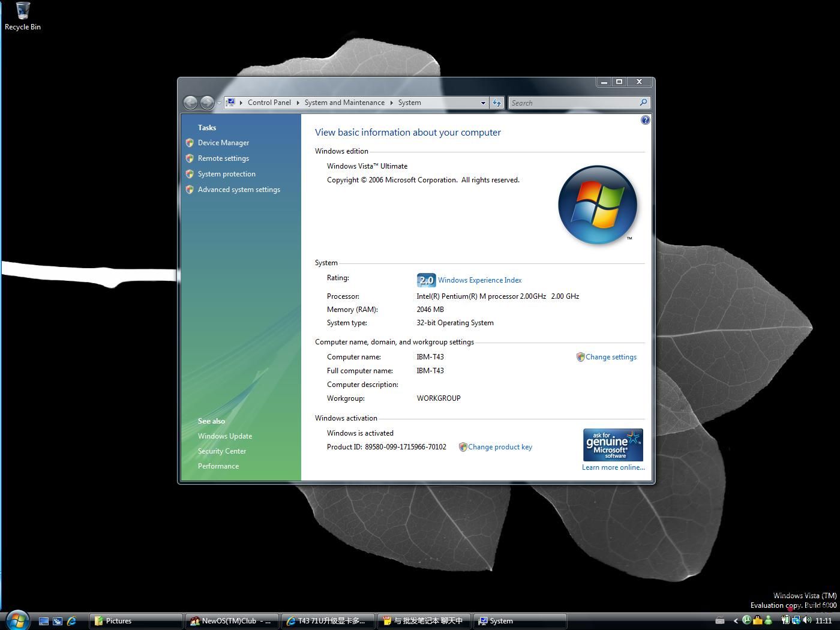The height and width of the screenshot is (630, 840).
Task: Click the Refresh icon beside address bar
Action: pyautogui.click(x=497, y=103)
